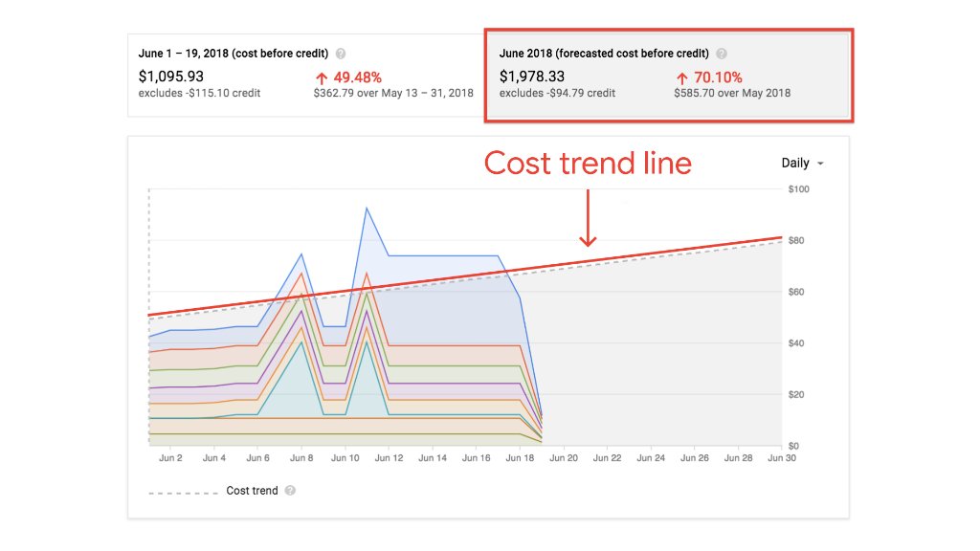Viewport: 980px width, 551px height.
Task: Click help icon beside forecasted cost title
Action: 722,54
